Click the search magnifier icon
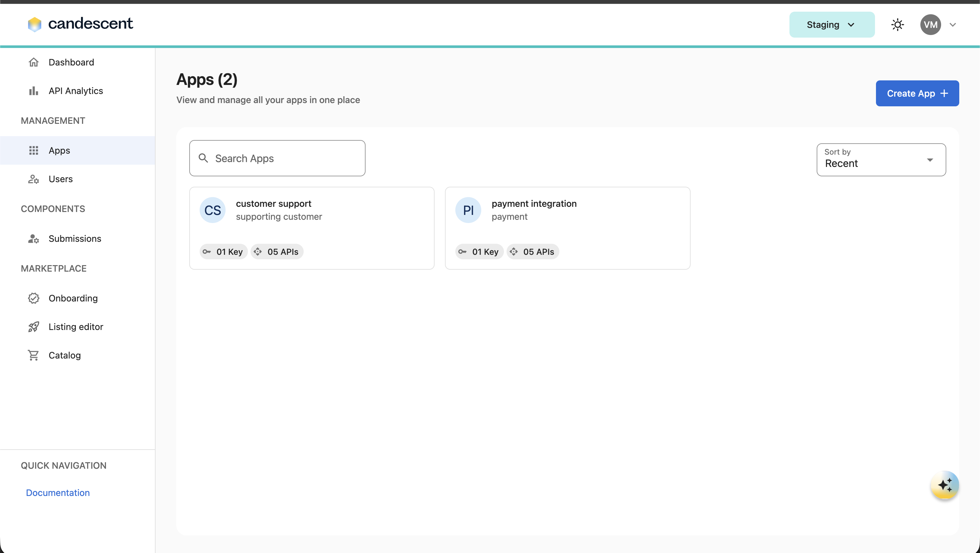Image resolution: width=980 pixels, height=553 pixels. pos(204,158)
